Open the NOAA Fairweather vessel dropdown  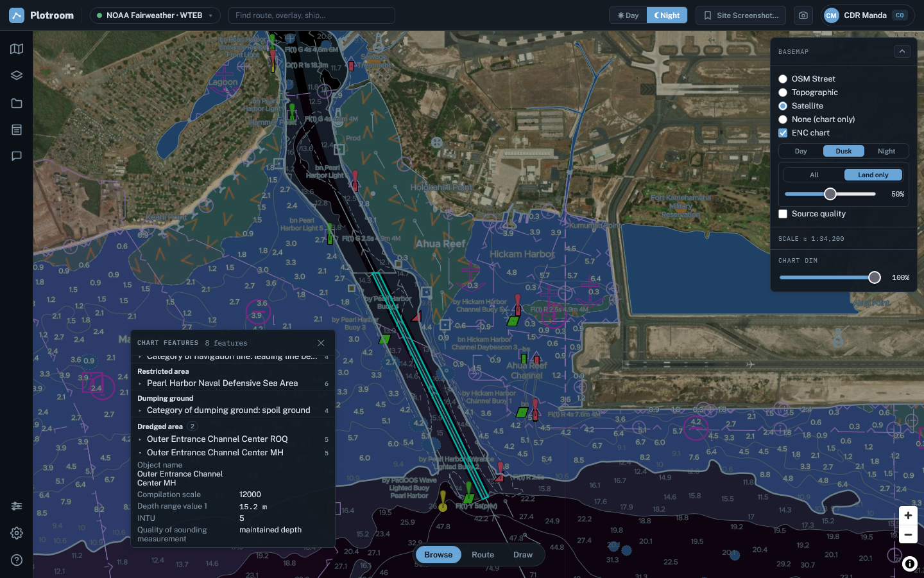(155, 15)
